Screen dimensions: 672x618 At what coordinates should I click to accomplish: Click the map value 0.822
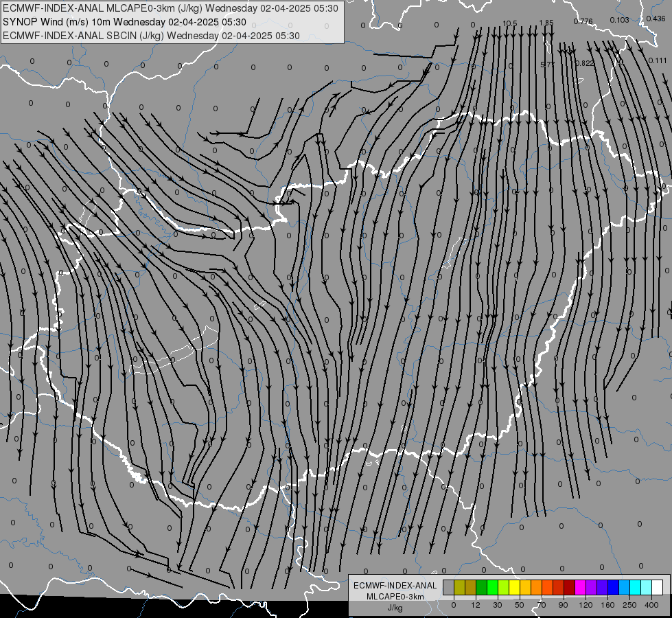585,63
